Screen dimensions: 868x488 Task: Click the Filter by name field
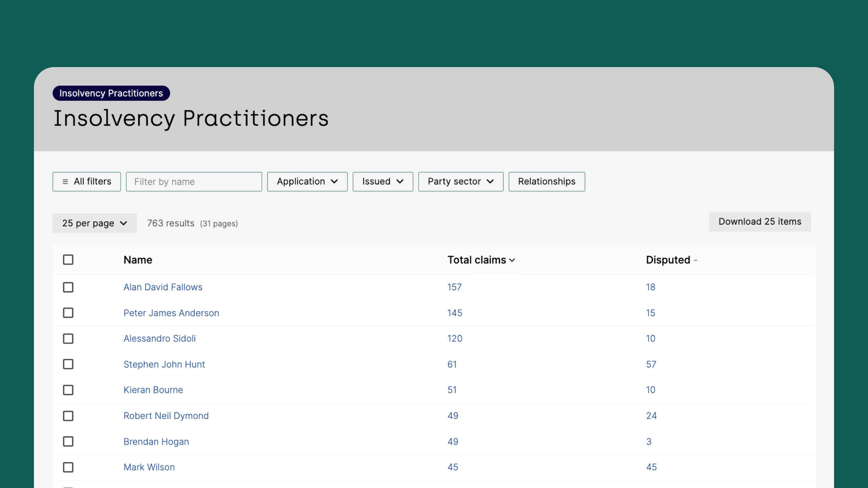click(194, 182)
